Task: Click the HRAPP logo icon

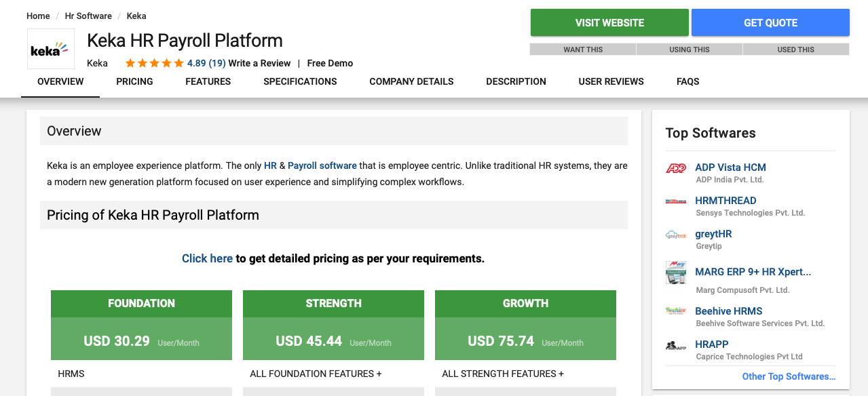Action: pos(676,345)
